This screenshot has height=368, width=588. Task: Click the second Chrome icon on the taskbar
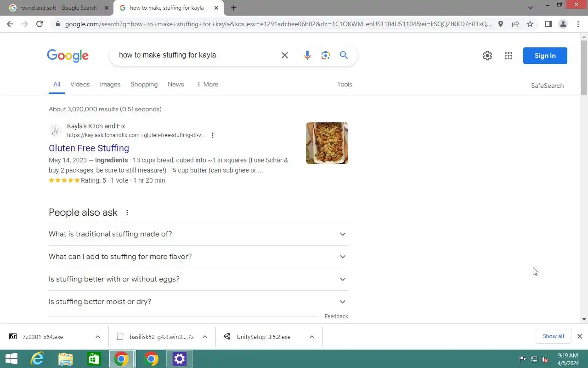(x=151, y=359)
